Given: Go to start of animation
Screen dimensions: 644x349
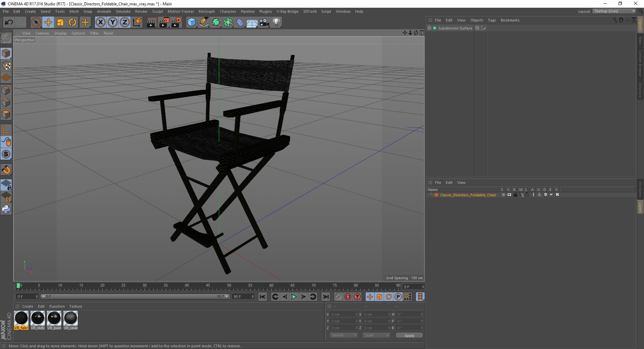Looking at the screenshot, I should pyautogui.click(x=263, y=297).
